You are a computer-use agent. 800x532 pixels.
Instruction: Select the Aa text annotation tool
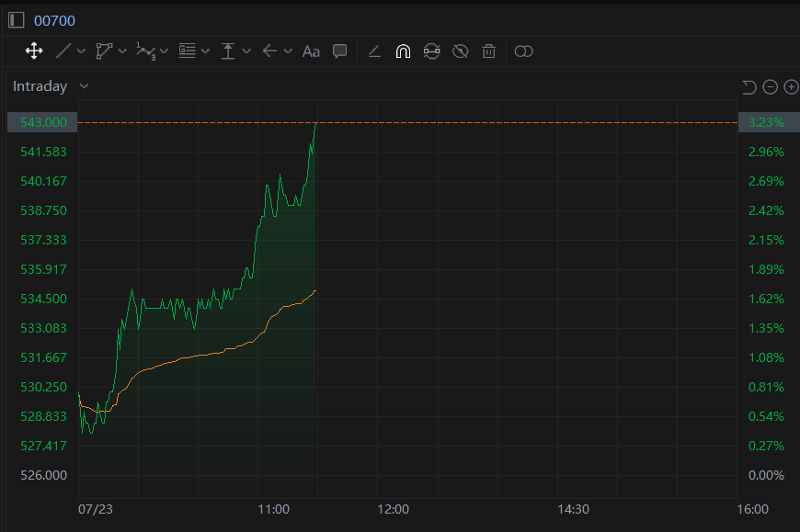click(311, 51)
